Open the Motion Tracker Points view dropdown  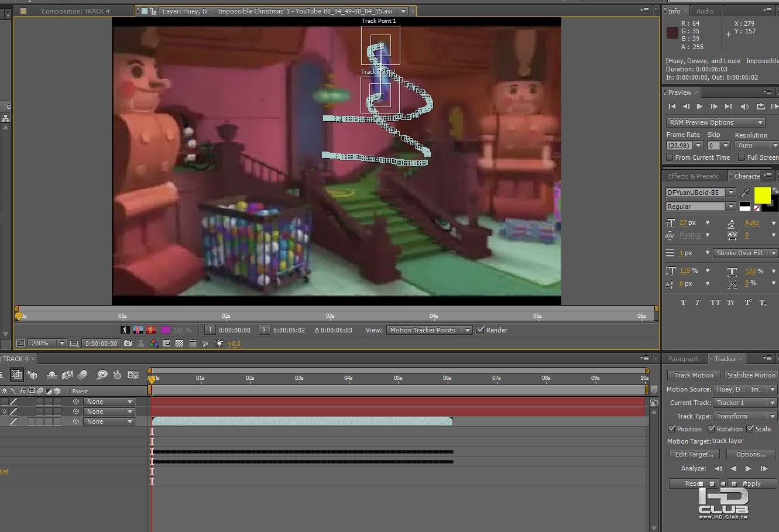[x=428, y=330]
